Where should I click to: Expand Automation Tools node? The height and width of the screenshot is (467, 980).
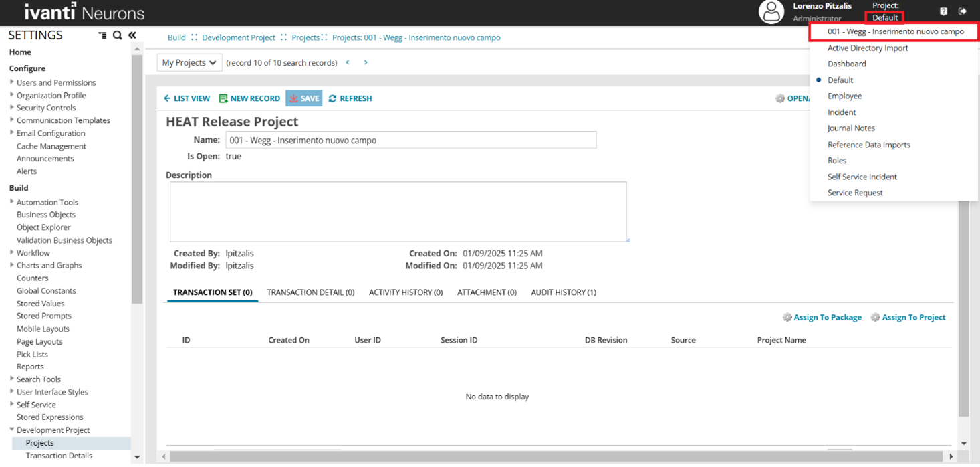[x=11, y=202]
